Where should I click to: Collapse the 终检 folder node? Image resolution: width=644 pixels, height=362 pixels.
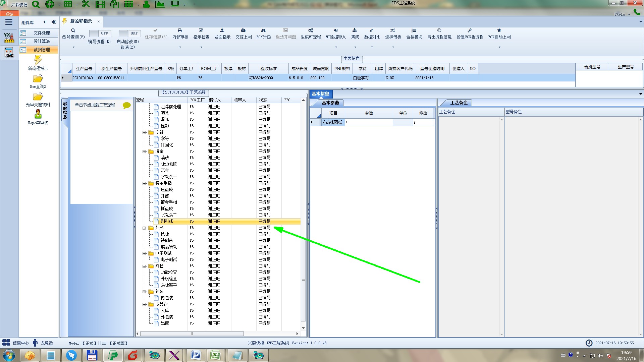[x=144, y=266]
